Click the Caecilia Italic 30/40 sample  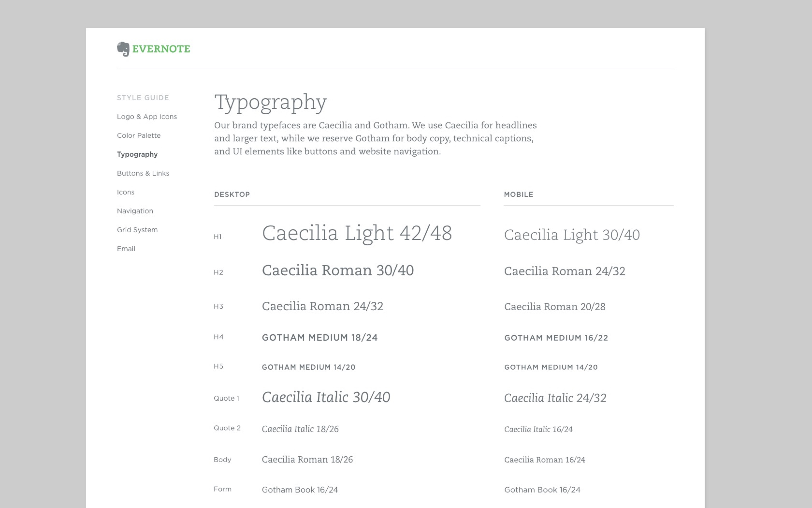click(x=326, y=397)
